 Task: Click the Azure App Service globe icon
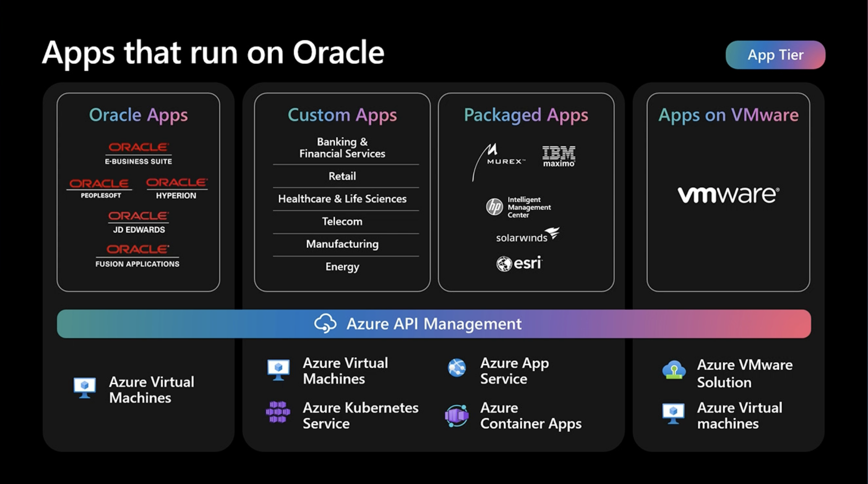coord(457,368)
